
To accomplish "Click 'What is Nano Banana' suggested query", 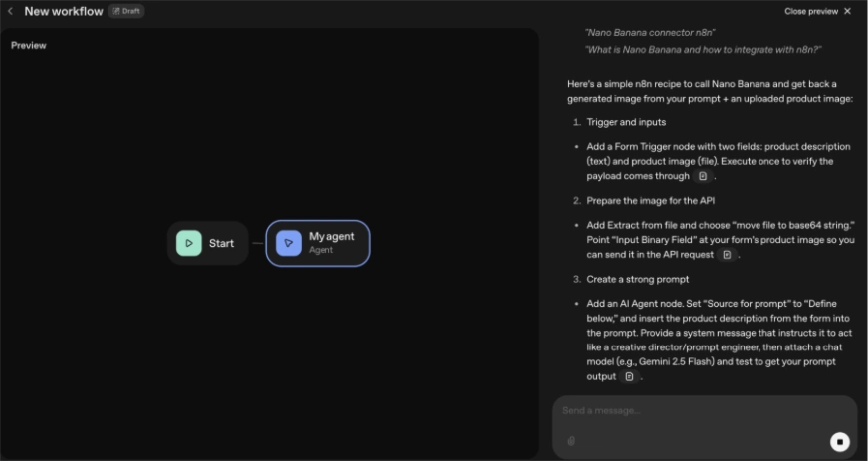I will (703, 50).
